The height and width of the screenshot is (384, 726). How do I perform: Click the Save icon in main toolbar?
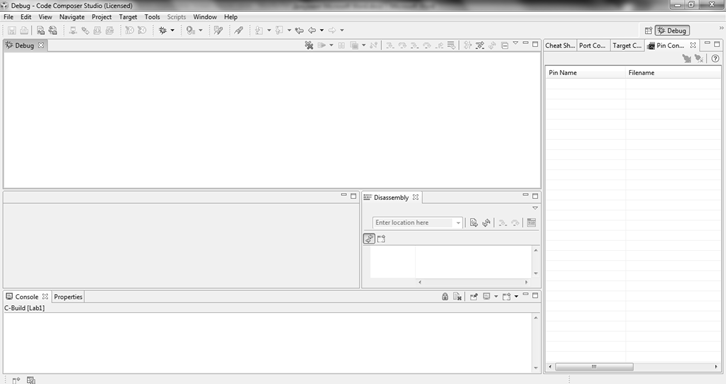coord(12,31)
